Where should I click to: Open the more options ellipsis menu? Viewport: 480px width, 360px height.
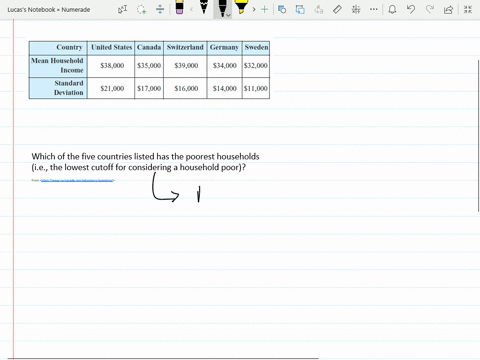(374, 9)
